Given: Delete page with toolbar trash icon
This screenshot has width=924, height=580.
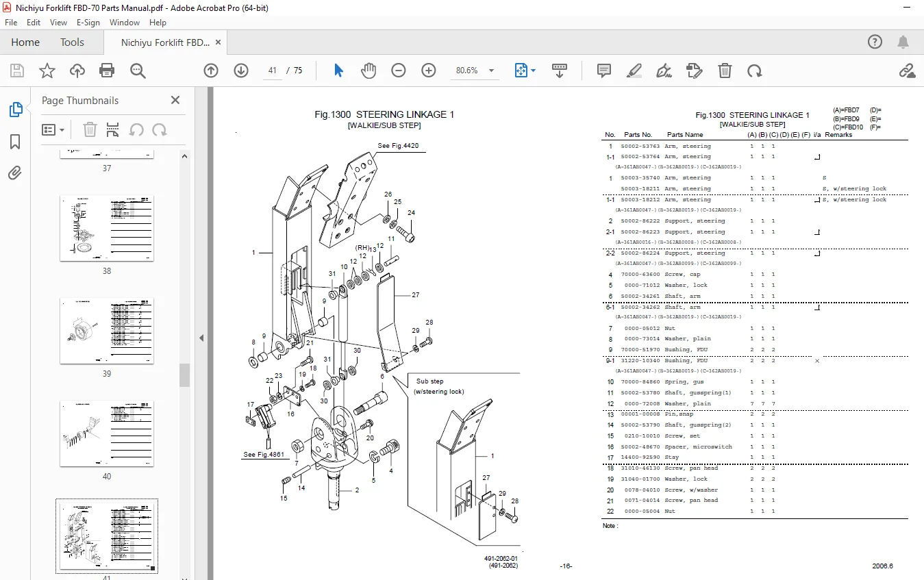Looking at the screenshot, I should pos(725,71).
